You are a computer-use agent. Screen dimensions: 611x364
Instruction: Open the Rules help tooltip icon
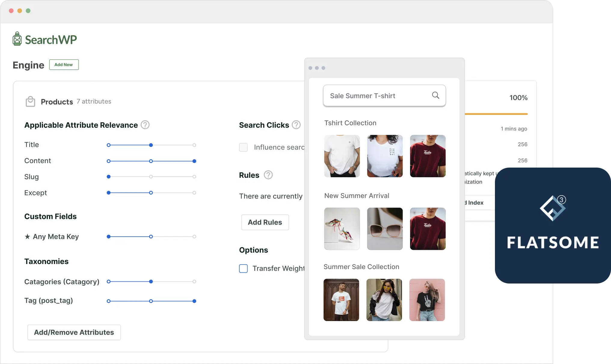pos(268,174)
